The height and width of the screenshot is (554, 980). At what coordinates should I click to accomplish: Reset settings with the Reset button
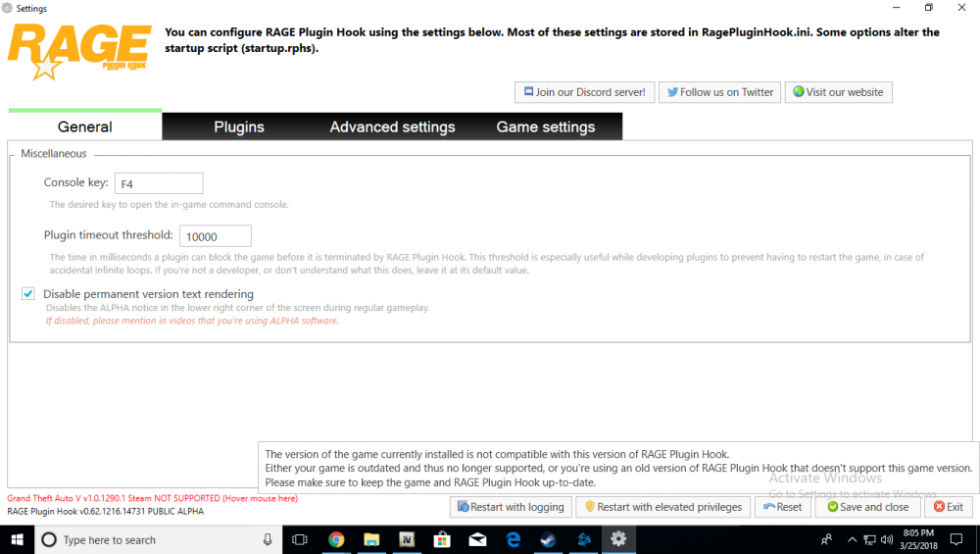click(x=782, y=507)
